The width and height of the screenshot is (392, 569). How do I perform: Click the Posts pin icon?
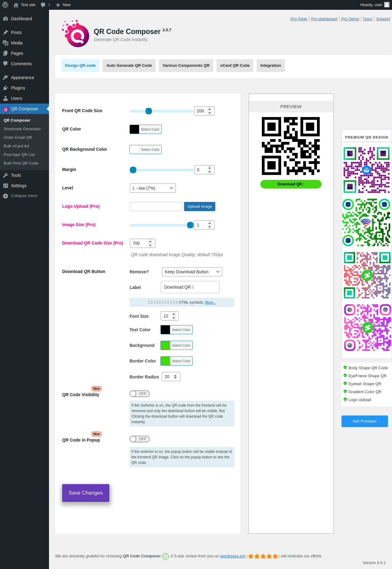6,32
